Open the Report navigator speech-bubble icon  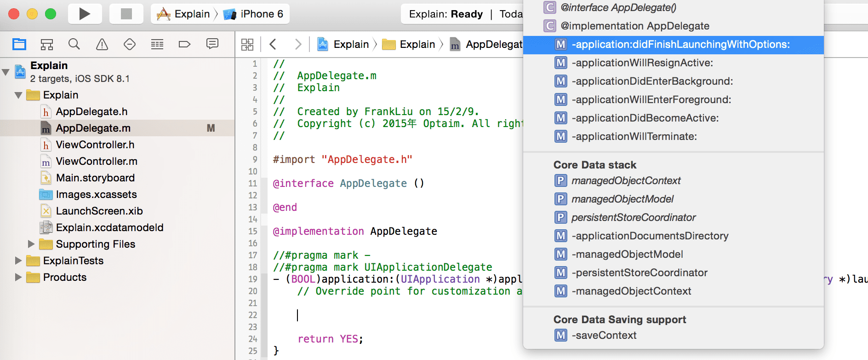pos(212,44)
